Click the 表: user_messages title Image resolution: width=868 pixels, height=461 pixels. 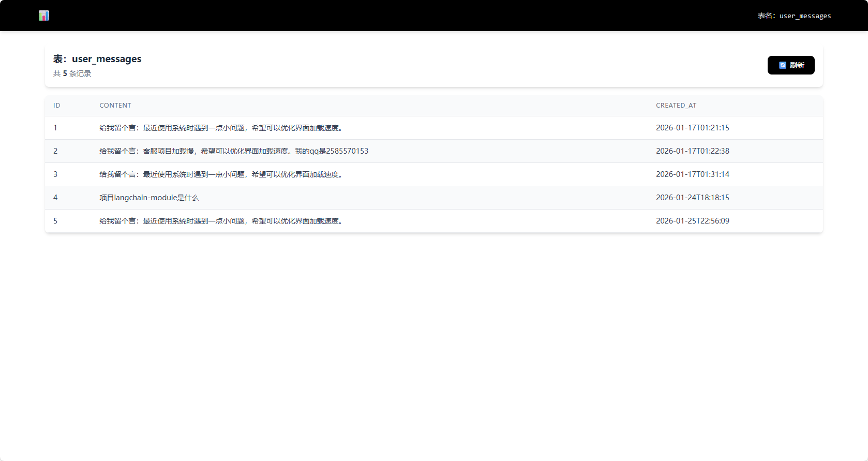pyautogui.click(x=97, y=59)
